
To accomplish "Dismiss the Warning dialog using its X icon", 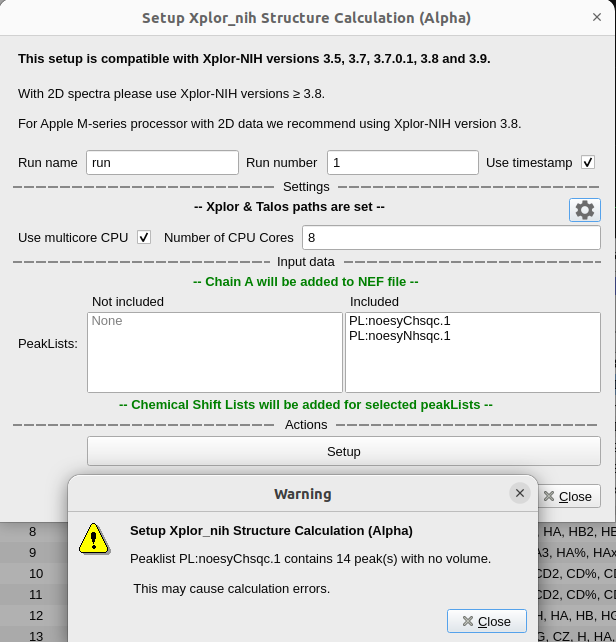I will tap(520, 493).
